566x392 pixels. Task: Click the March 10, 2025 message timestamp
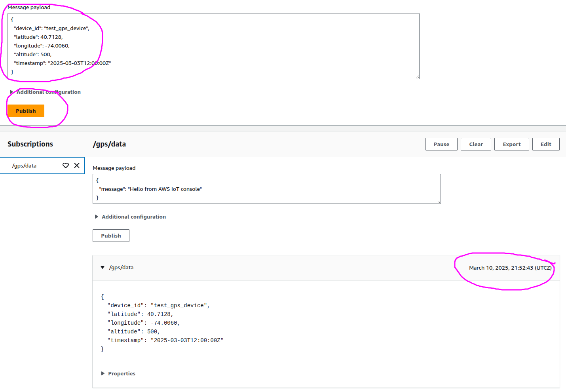(x=510, y=268)
